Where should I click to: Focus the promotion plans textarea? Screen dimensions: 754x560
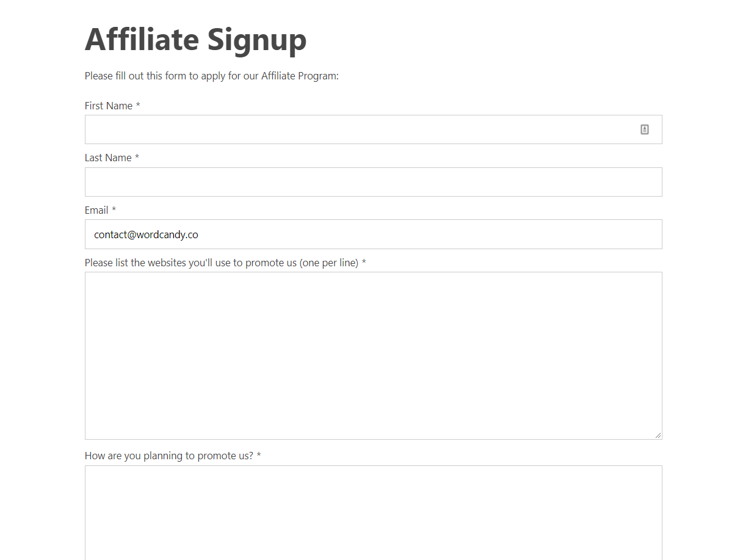point(373,512)
